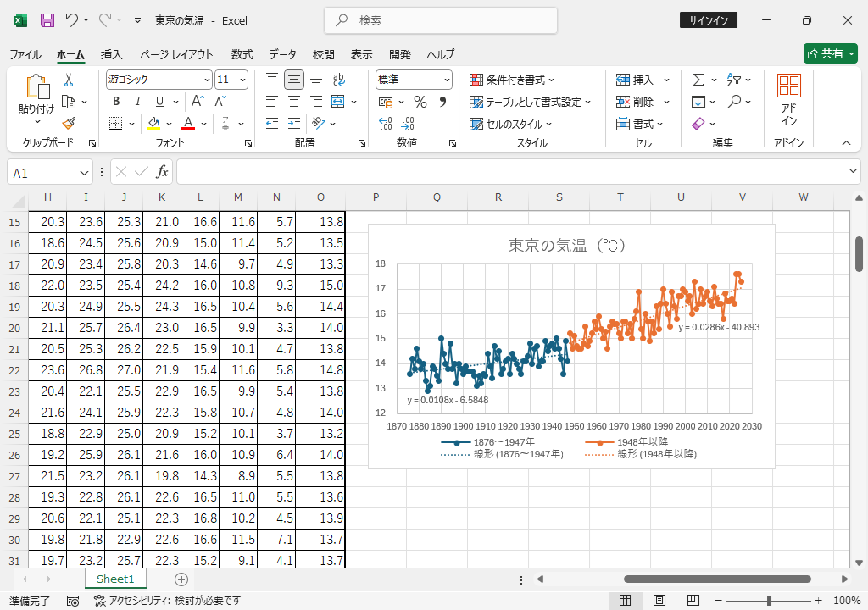
Task: Click the font color red swatch
Action: [x=188, y=124]
